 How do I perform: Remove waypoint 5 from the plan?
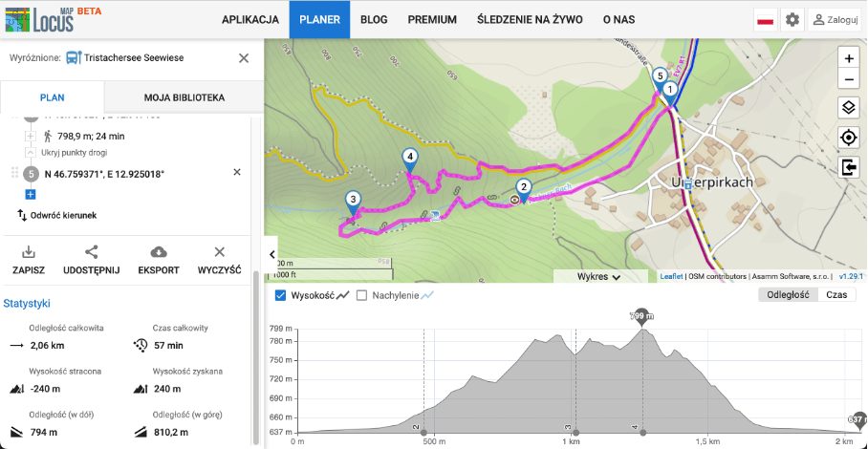(237, 172)
